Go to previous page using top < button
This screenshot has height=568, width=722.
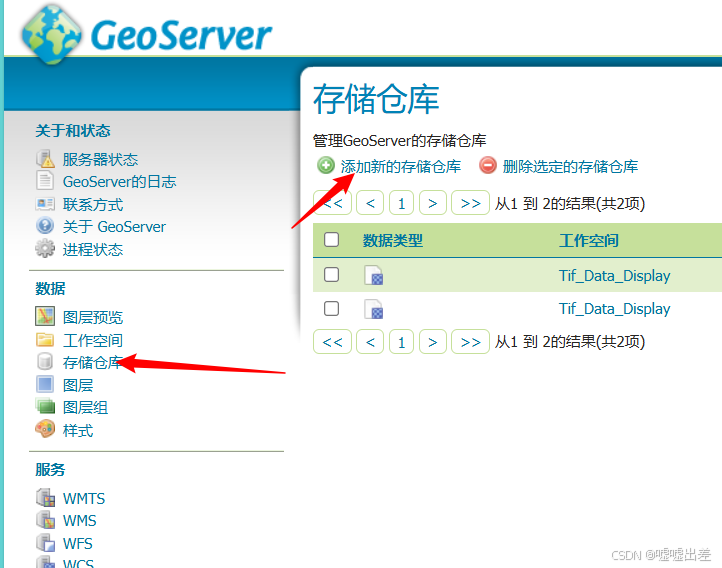click(370, 203)
